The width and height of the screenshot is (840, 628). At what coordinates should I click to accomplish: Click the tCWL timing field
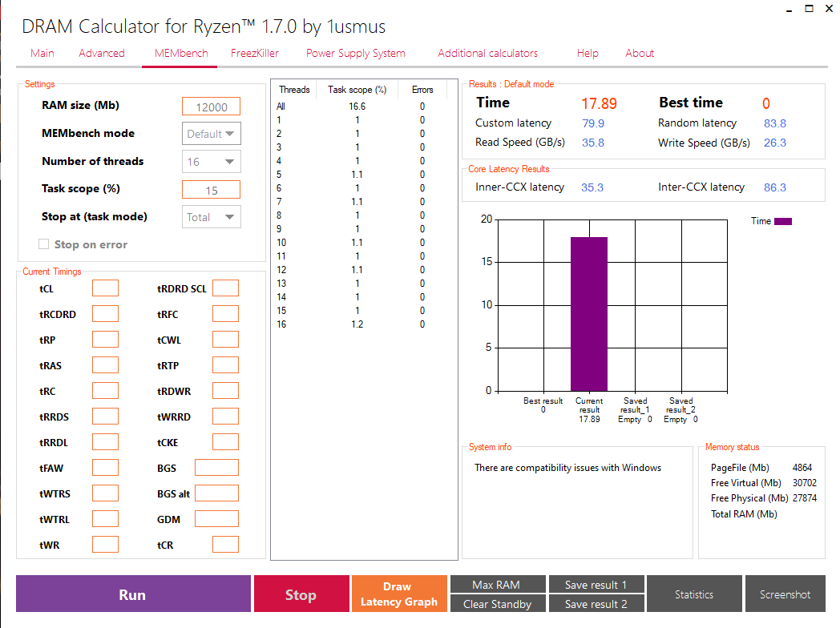[x=225, y=340]
